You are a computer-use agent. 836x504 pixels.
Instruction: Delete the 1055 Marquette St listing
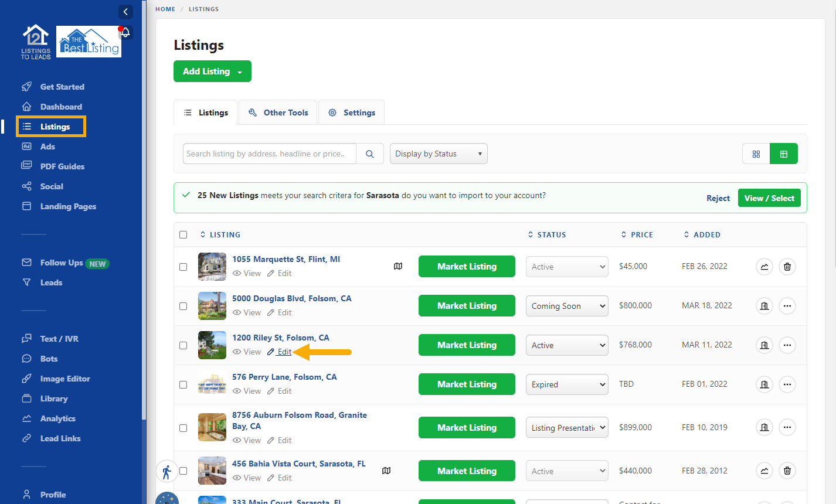[787, 267]
